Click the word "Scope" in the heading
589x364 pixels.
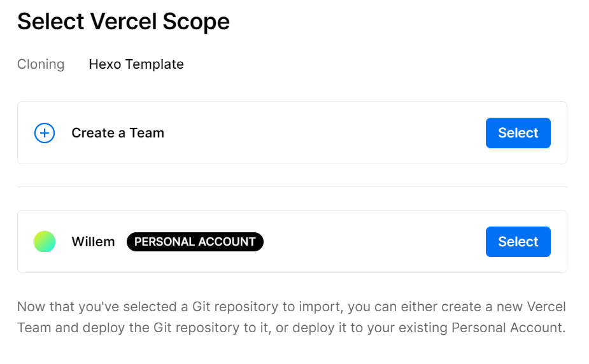[196, 22]
